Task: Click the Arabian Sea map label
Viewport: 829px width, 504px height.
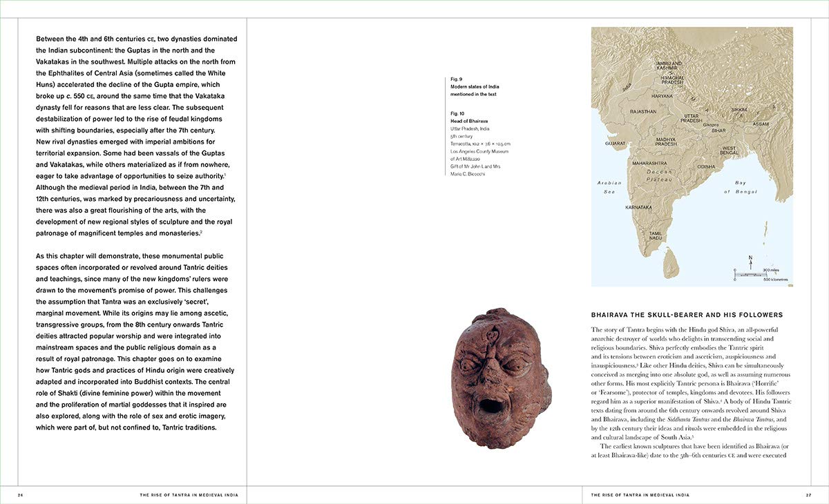Action: 609,187
